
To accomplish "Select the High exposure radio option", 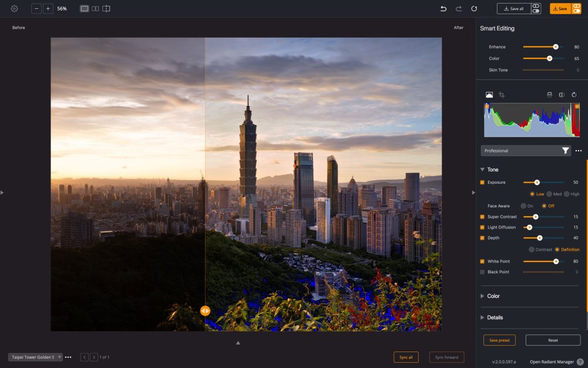I will point(567,194).
